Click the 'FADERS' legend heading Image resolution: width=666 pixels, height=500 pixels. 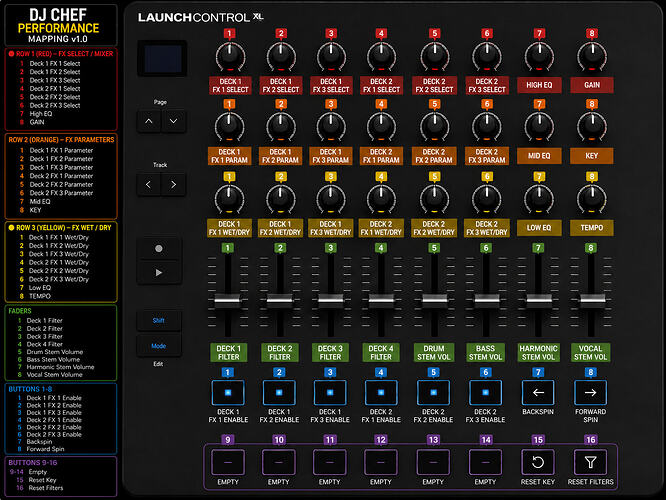[20, 311]
